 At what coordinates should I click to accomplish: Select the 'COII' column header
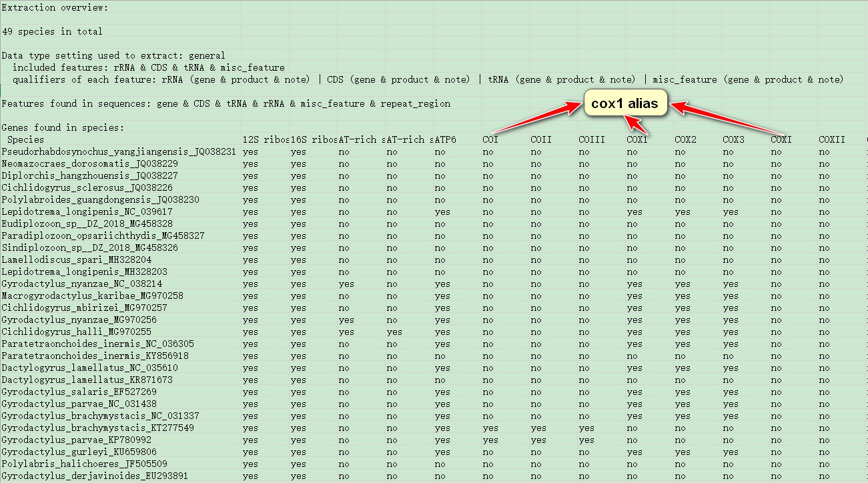(541, 140)
